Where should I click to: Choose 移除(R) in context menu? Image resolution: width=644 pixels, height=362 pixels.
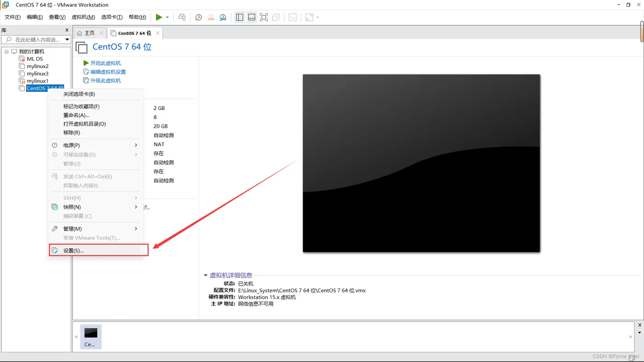96,133
